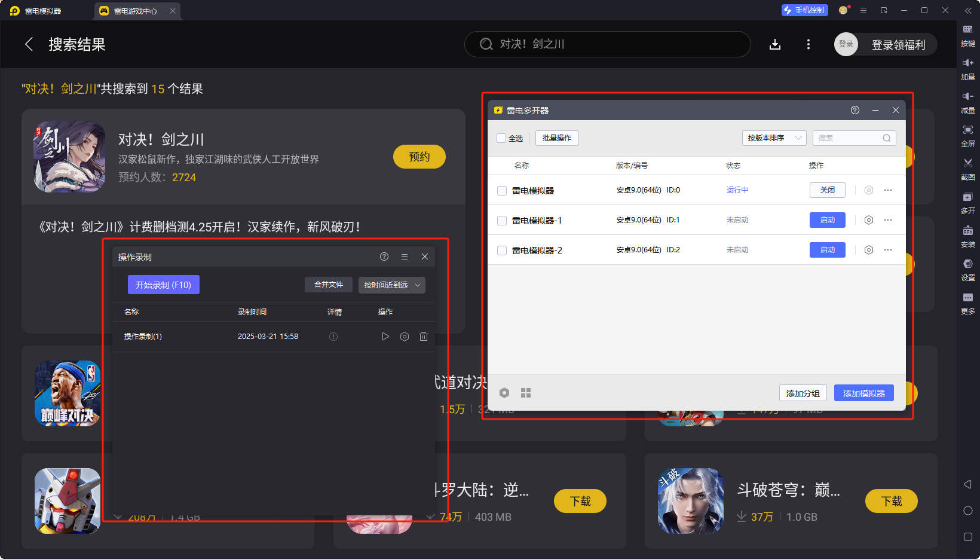Image resolution: width=980 pixels, height=559 pixels.
Task: Collapse the right sidebar with double chevron
Action: [968, 10]
